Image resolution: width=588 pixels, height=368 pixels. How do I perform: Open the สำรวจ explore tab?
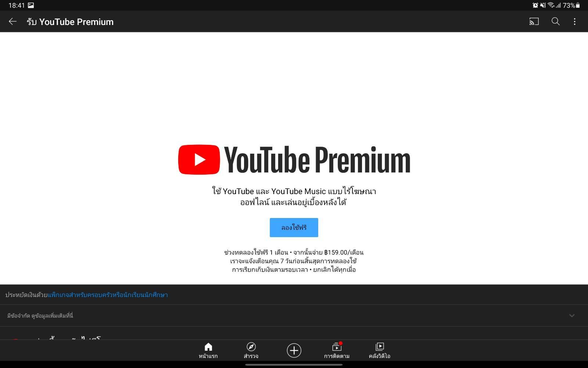[251, 351]
